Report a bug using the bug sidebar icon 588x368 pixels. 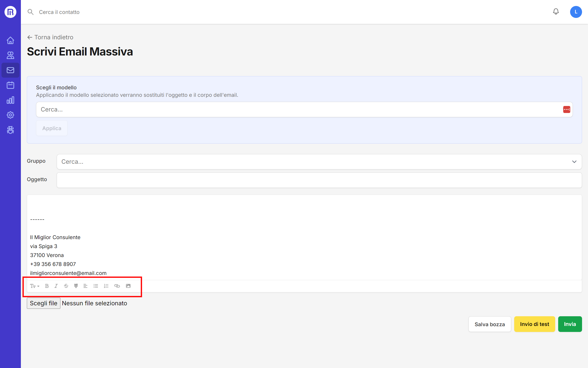pyautogui.click(x=10, y=130)
